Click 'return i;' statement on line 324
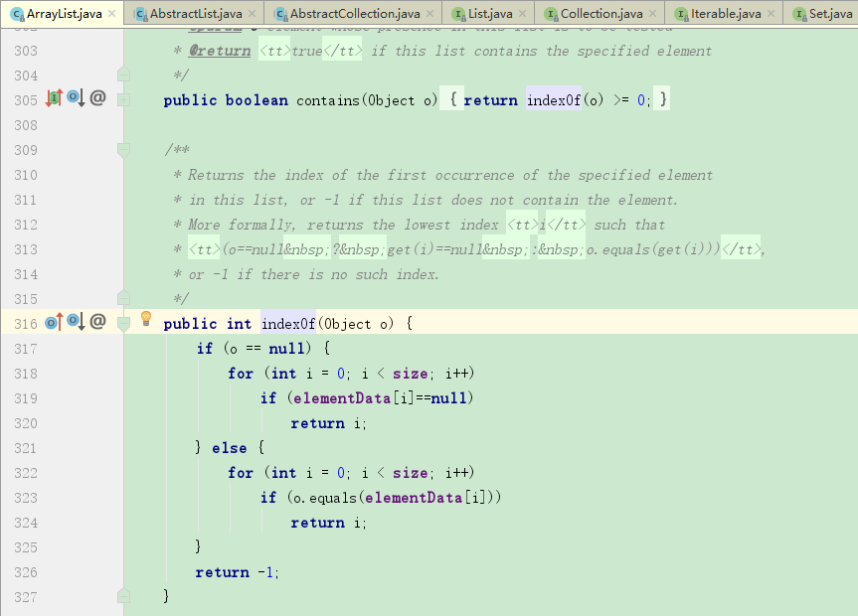This screenshot has width=858, height=616. click(328, 523)
